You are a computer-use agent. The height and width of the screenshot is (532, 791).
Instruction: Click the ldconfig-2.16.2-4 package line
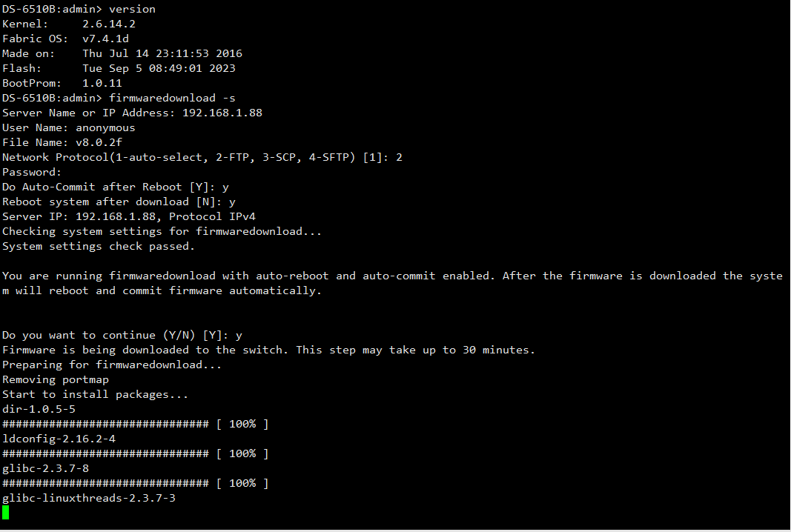point(59,439)
